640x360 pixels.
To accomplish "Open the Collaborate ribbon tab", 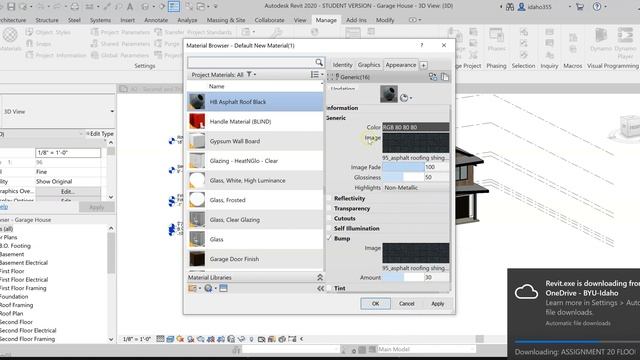I will [x=269, y=20].
